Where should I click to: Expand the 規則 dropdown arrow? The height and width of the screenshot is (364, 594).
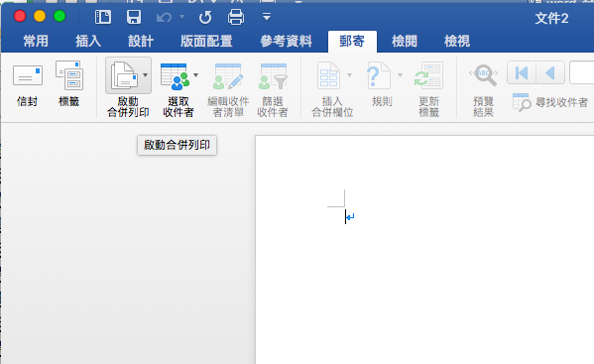400,75
